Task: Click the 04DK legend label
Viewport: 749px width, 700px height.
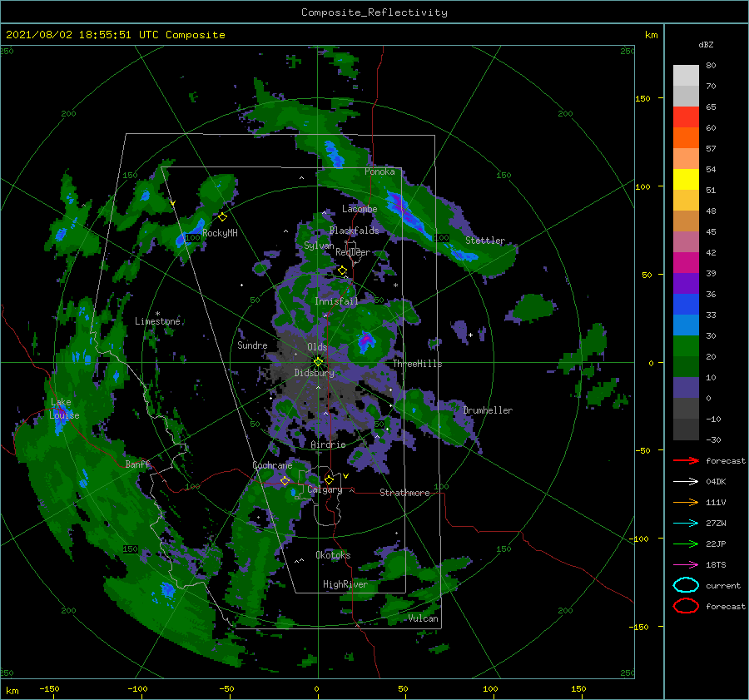Action: point(716,482)
